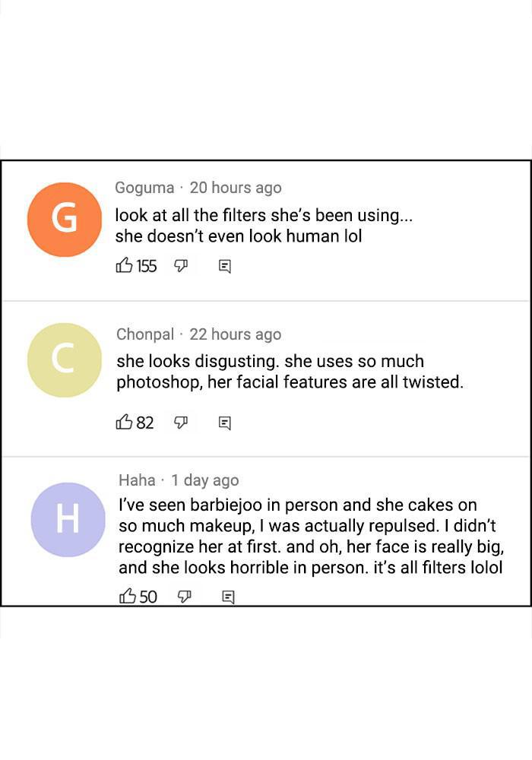
Task: Dislike Goguma's comment with thumbs down
Action: pos(181,265)
